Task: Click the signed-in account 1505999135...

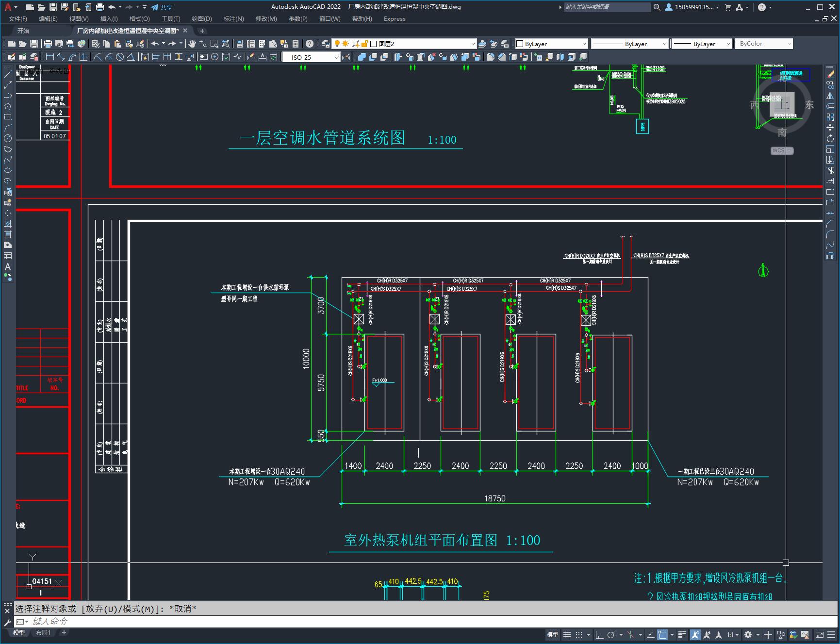Action: (x=692, y=7)
